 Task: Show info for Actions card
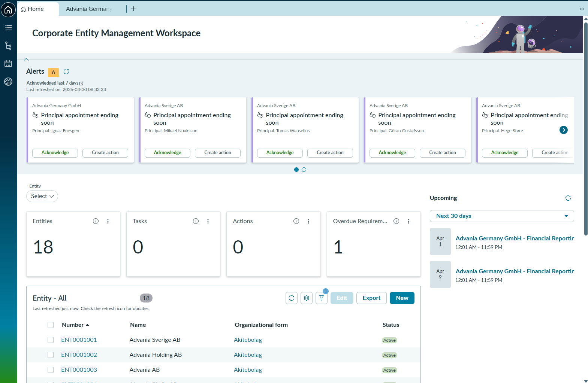(x=296, y=221)
